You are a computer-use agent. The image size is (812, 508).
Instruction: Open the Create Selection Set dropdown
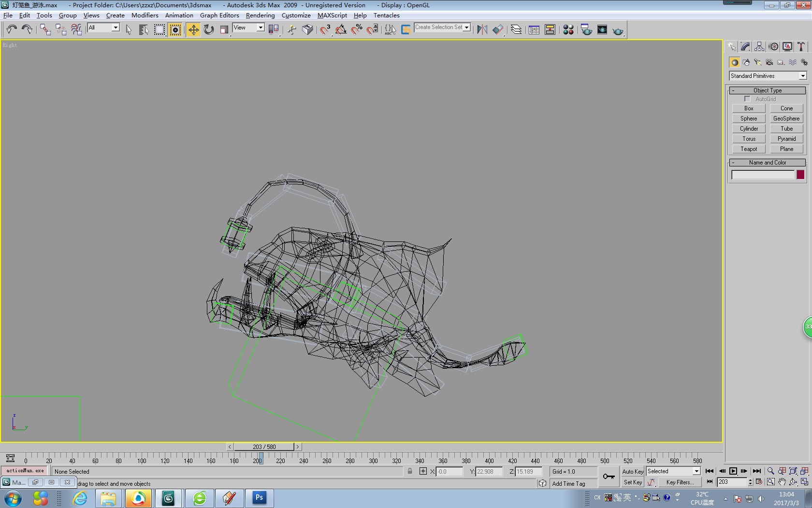[x=466, y=28]
